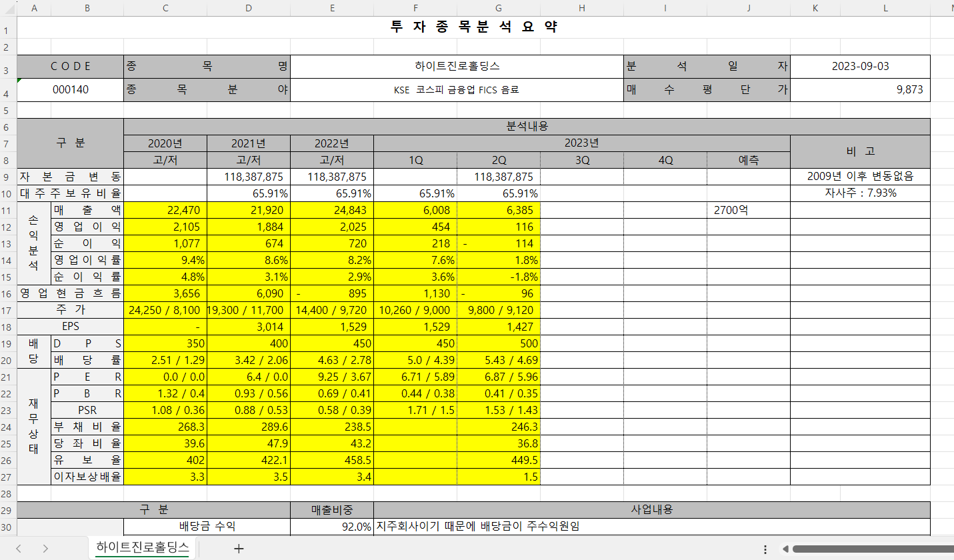Select the 하이트진로홀딩스 sheet tab

point(143,548)
